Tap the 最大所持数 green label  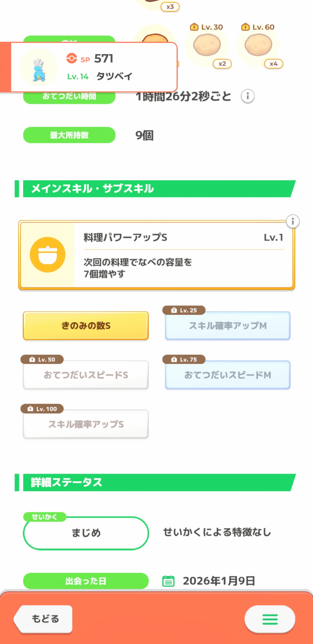click(69, 135)
